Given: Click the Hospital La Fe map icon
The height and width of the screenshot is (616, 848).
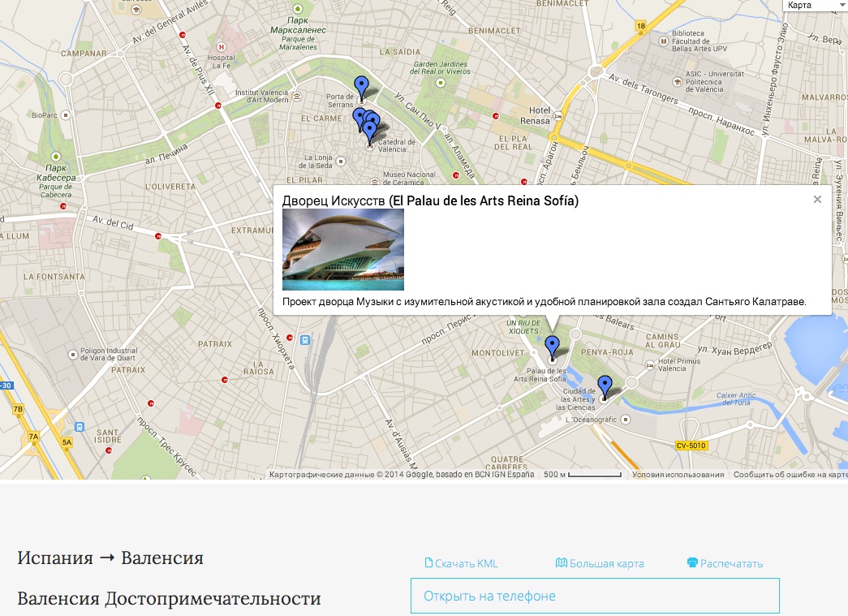Looking at the screenshot, I should [221, 47].
